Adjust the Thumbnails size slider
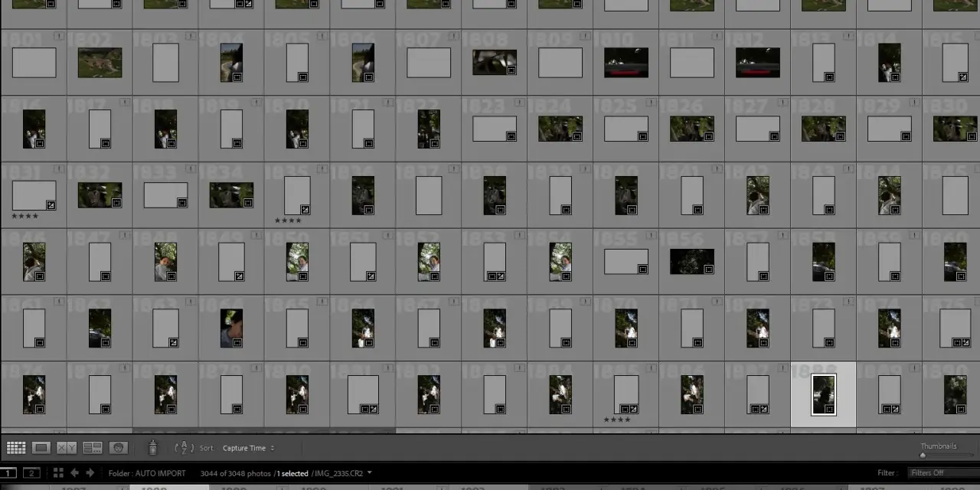The height and width of the screenshot is (490, 980). (922, 456)
